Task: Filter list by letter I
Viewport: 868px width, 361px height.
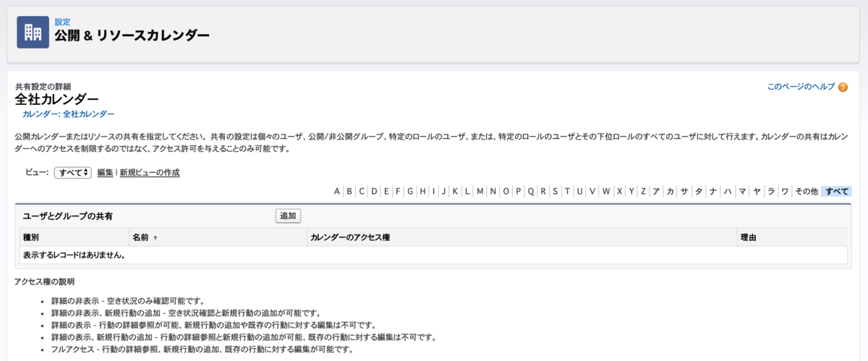Action: [x=433, y=192]
